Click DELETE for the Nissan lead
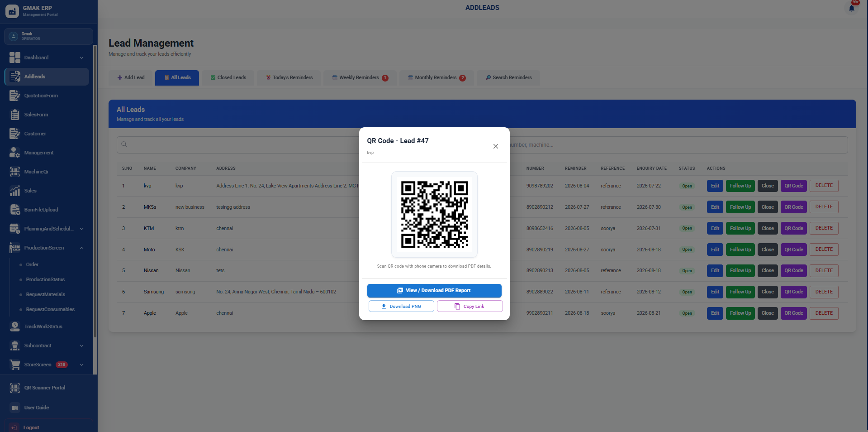 click(824, 271)
